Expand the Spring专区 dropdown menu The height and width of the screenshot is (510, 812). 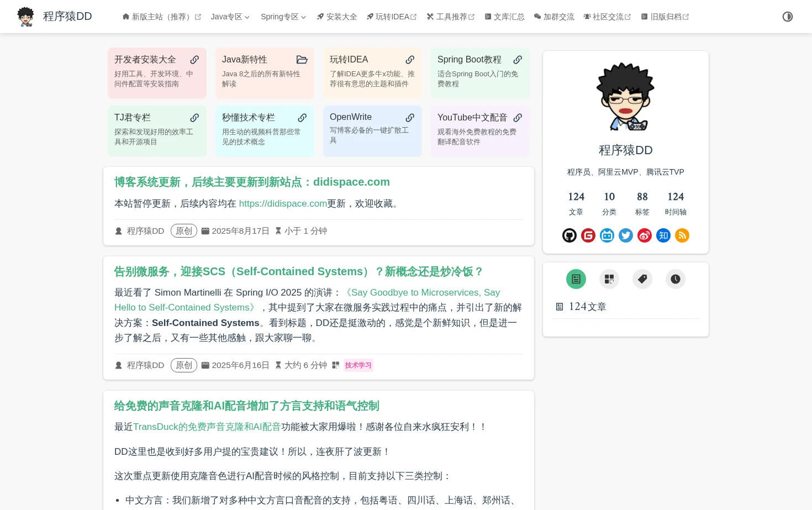[283, 17]
